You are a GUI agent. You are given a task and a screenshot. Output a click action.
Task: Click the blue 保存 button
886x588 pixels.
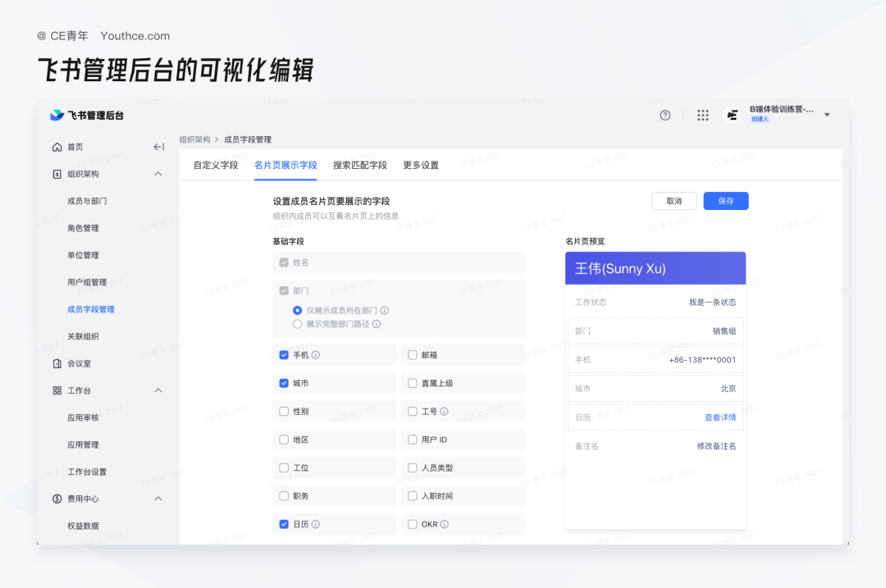725,201
